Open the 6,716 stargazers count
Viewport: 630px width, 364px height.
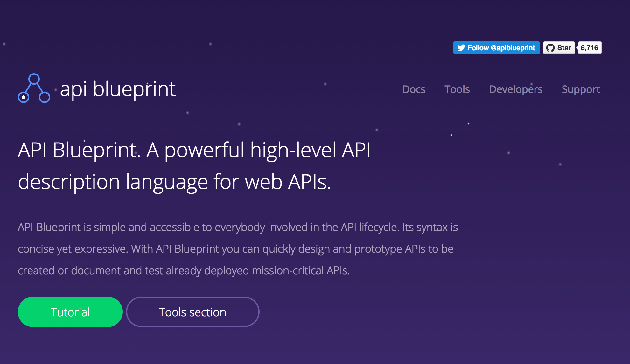click(x=589, y=48)
